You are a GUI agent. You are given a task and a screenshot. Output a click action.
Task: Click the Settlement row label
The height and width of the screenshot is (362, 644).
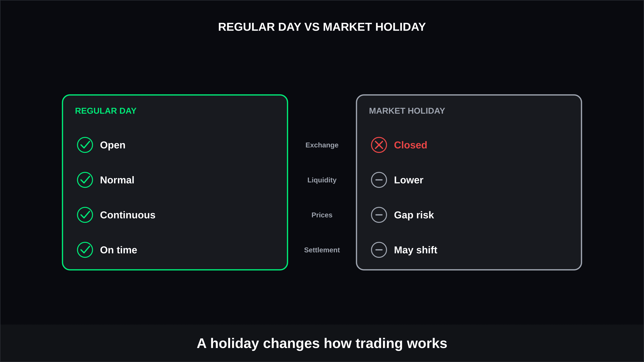tap(322, 250)
